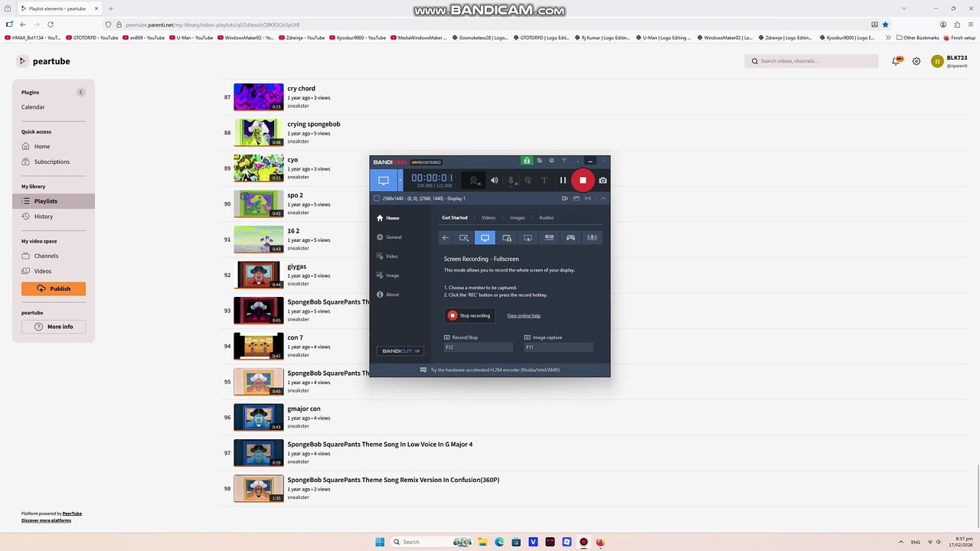Image resolution: width=980 pixels, height=551 pixels.
Task: Open the Bandicam help question mark icon
Action: click(x=564, y=161)
